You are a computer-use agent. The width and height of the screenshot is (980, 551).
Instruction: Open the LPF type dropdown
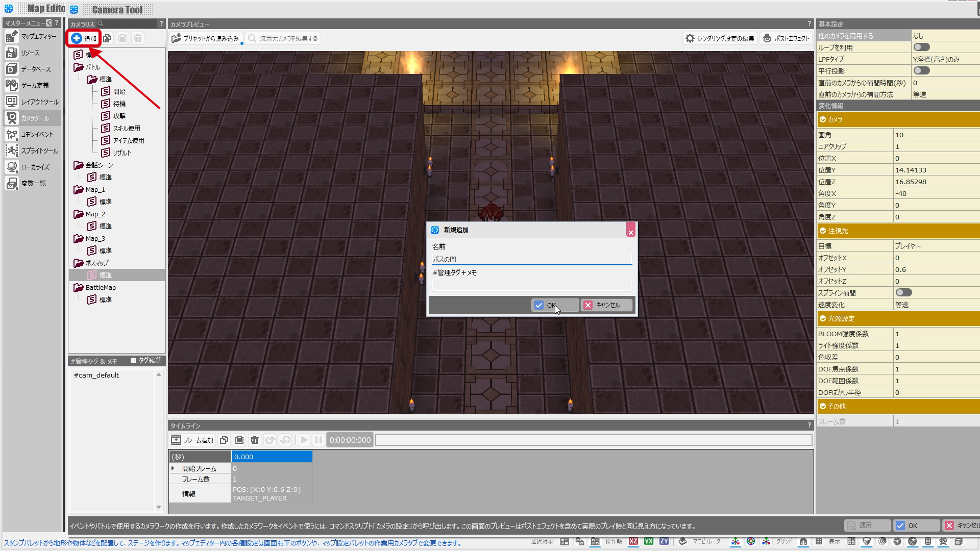[945, 59]
